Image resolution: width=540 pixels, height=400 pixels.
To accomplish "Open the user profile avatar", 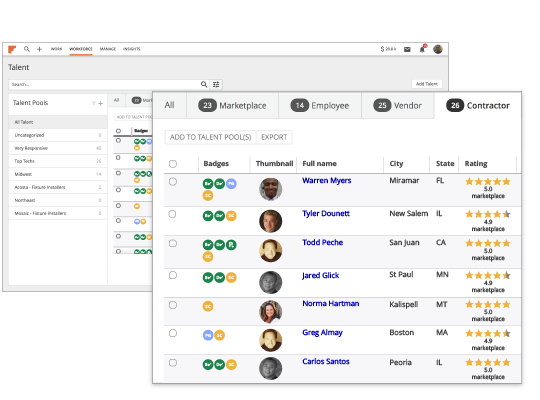I will (x=438, y=49).
